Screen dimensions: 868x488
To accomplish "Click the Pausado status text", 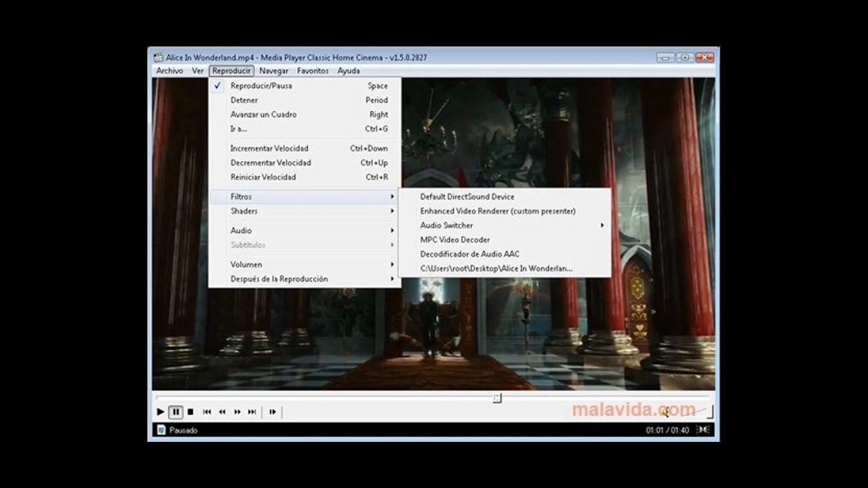I will click(183, 430).
